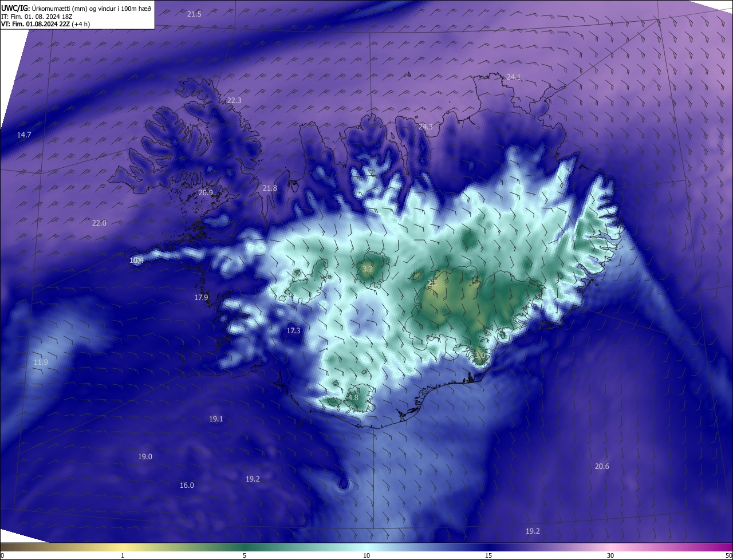The width and height of the screenshot is (733, 560).
Task: Click the 3.2 value label over the glacier
Action: (368, 268)
